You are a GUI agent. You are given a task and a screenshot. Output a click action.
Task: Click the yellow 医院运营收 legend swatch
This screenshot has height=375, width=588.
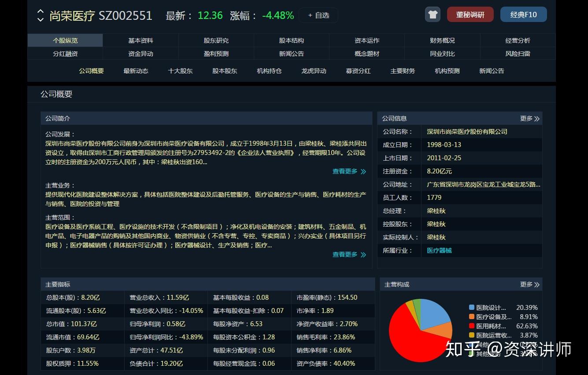pos(472,335)
